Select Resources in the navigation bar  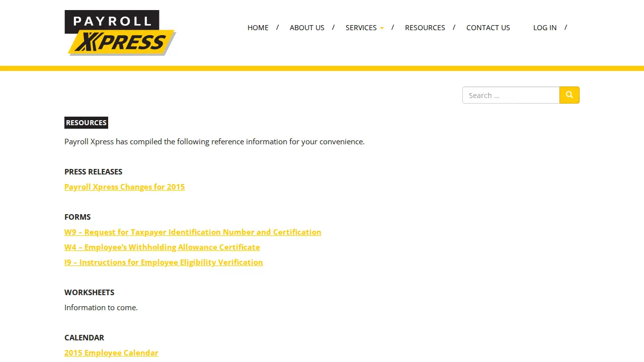425,28
